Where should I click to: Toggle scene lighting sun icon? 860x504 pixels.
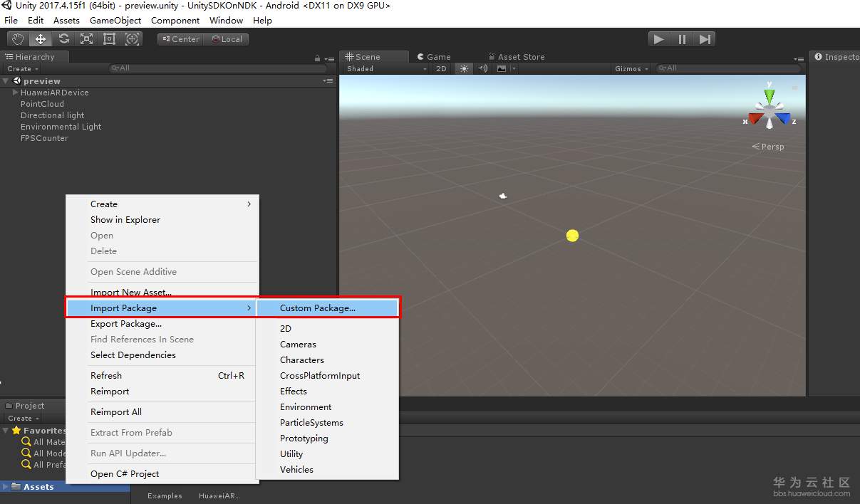pos(464,68)
